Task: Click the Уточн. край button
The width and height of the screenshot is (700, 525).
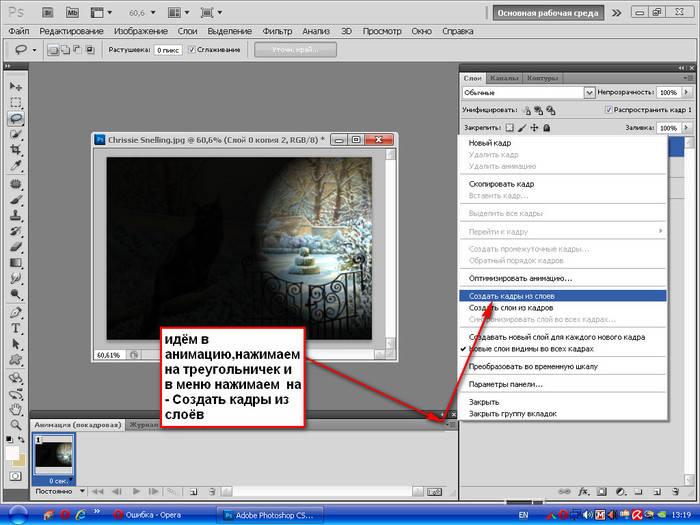Action: pyautogui.click(x=295, y=50)
